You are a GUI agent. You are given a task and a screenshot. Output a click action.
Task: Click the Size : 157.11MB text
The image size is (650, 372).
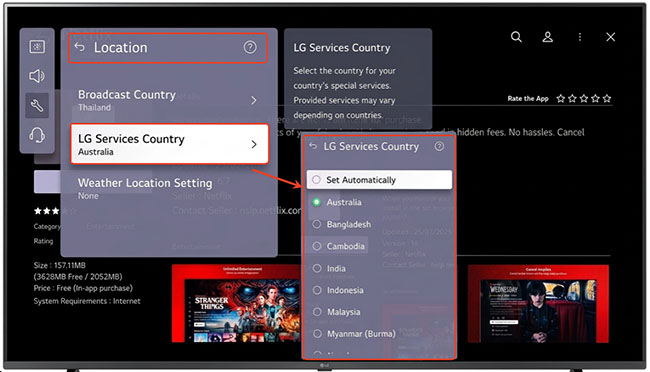[x=59, y=265]
